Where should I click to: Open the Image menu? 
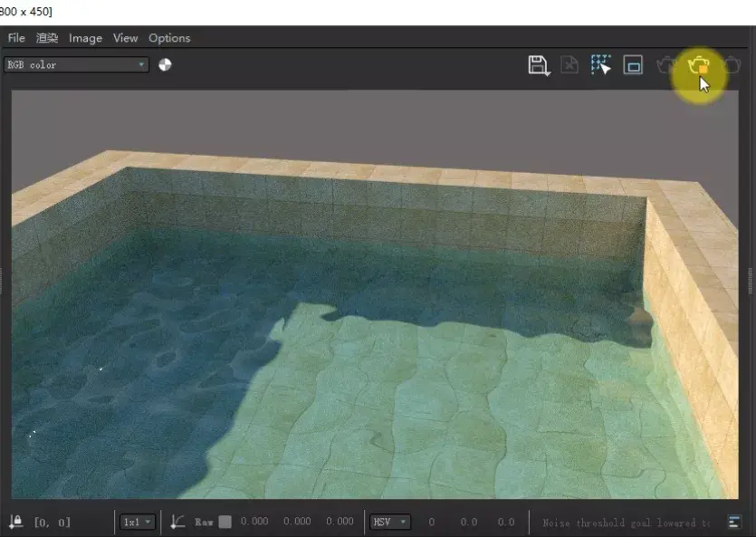point(85,38)
